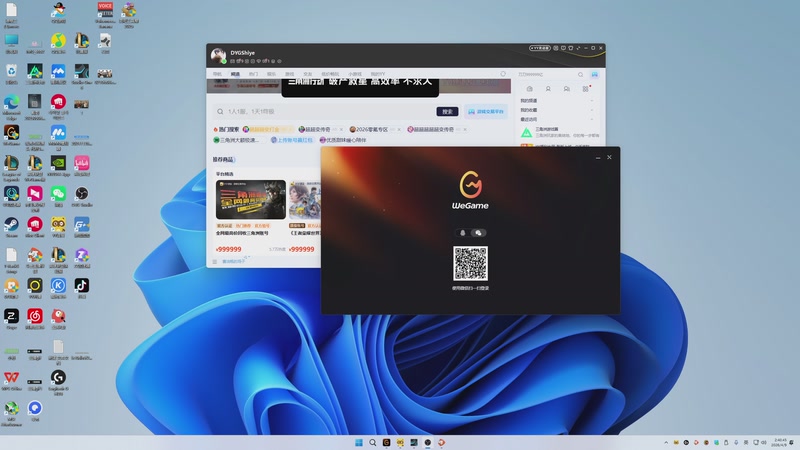Close the WeGame login window

tap(609, 157)
